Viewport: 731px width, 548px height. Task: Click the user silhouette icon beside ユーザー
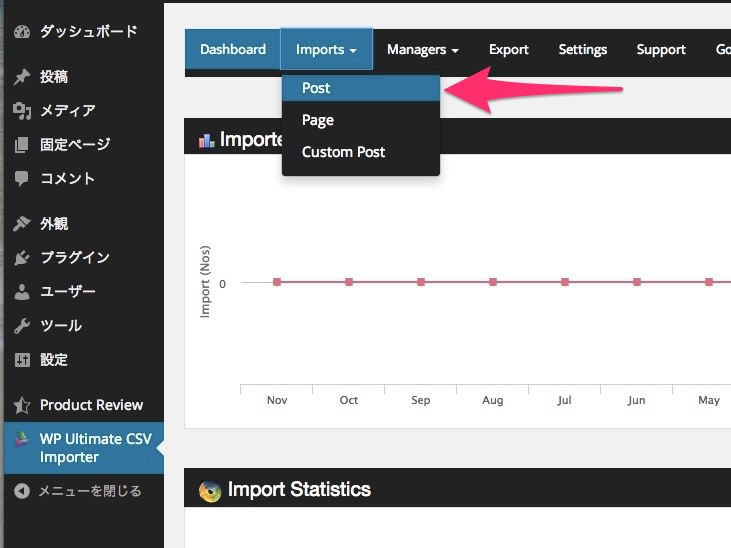[x=22, y=292]
